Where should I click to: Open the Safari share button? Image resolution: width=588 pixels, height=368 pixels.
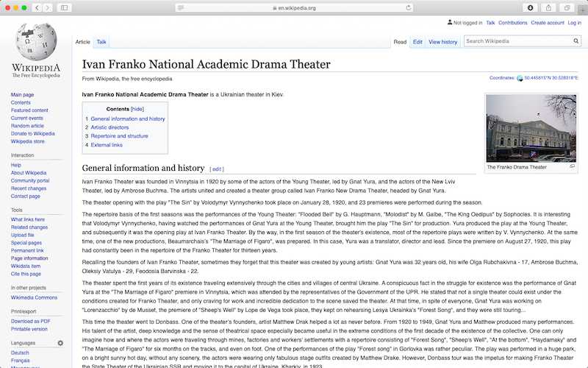(x=548, y=7)
